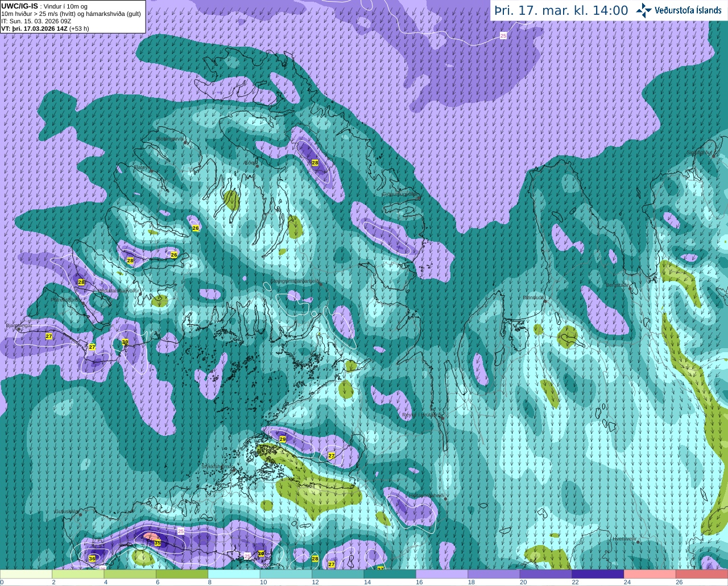This screenshot has width=728, height=586.
Task: Click the legend scale value '16'
Action: 419,583
